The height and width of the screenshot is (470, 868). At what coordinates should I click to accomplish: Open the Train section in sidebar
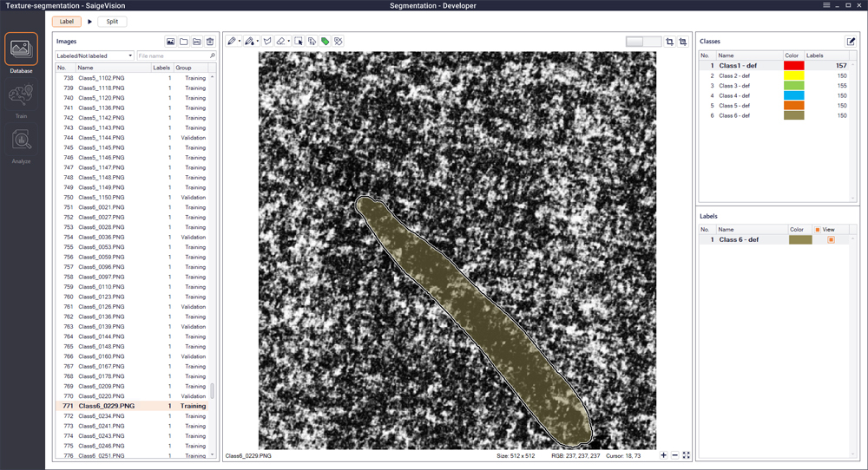(21, 99)
